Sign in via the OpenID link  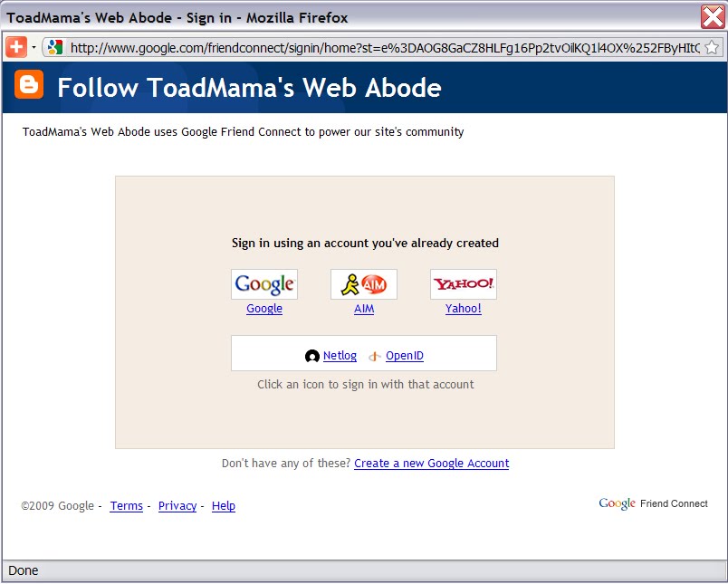pos(405,356)
